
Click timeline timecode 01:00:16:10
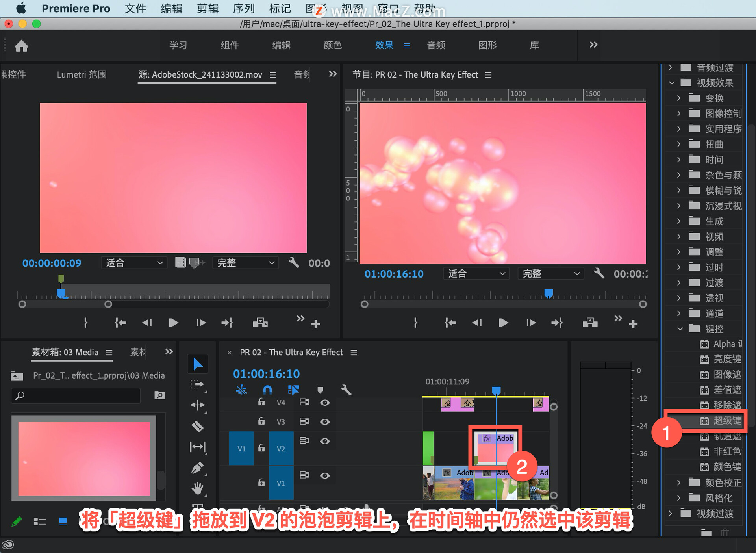[267, 374]
